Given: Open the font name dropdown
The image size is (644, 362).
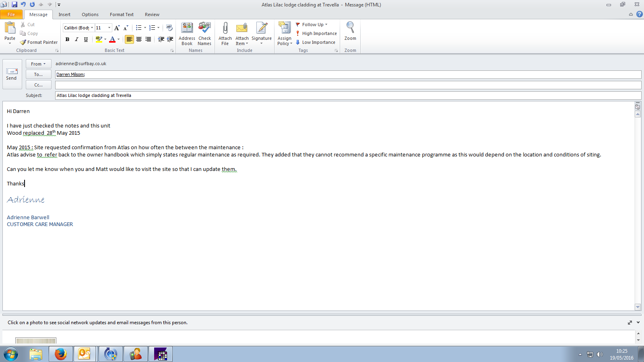Looking at the screenshot, I should pos(92,28).
